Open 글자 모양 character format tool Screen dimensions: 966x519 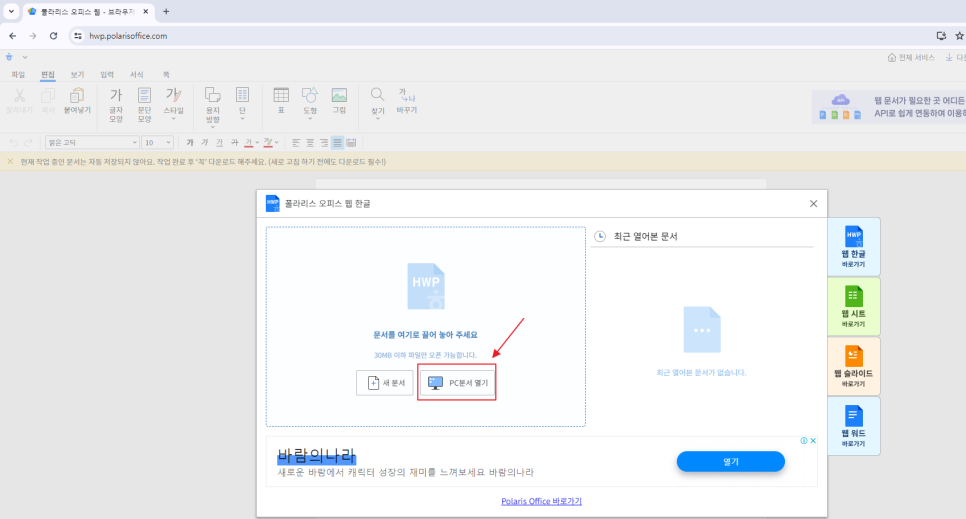(116, 105)
